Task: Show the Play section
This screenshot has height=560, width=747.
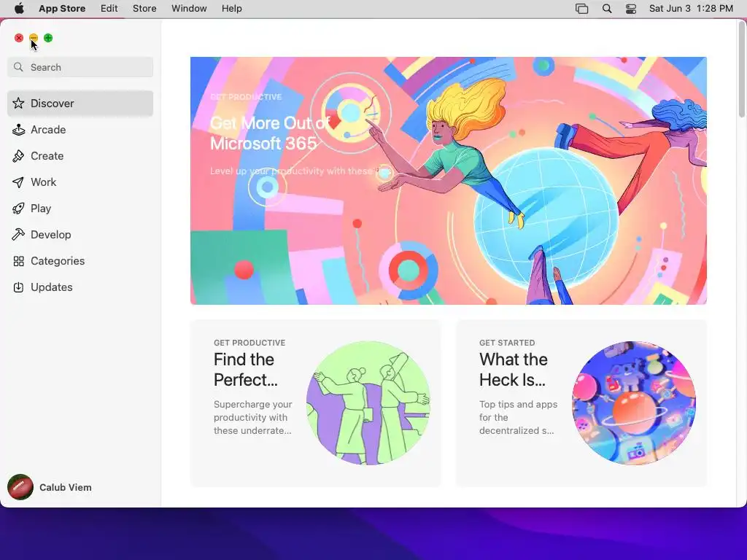Action: point(80,208)
